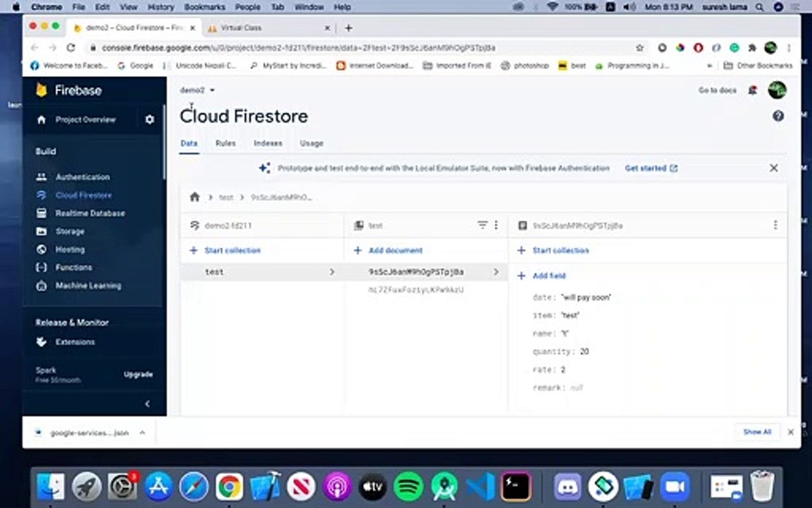This screenshot has height=508, width=812.
Task: Open notifications bell icon
Action: 753,90
